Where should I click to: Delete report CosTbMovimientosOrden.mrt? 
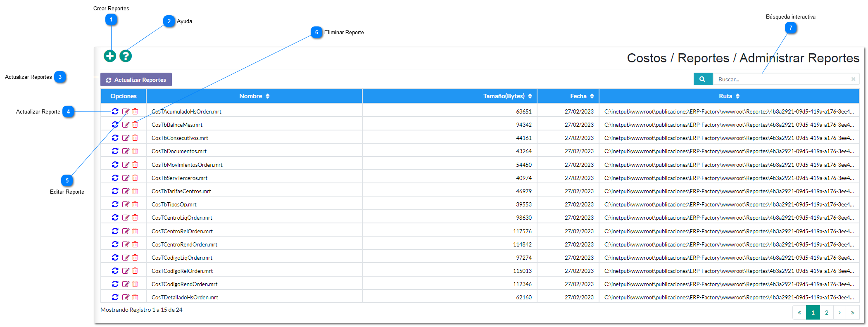coord(135,165)
